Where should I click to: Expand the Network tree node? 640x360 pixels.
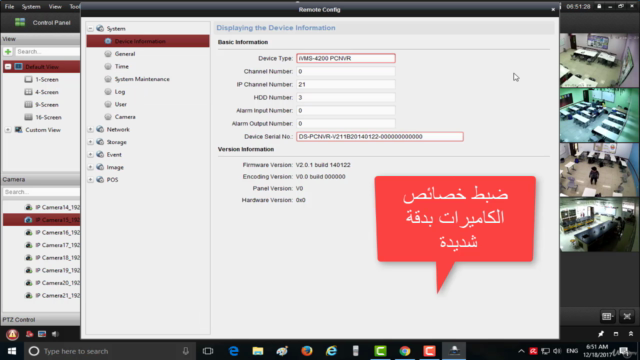(x=90, y=129)
